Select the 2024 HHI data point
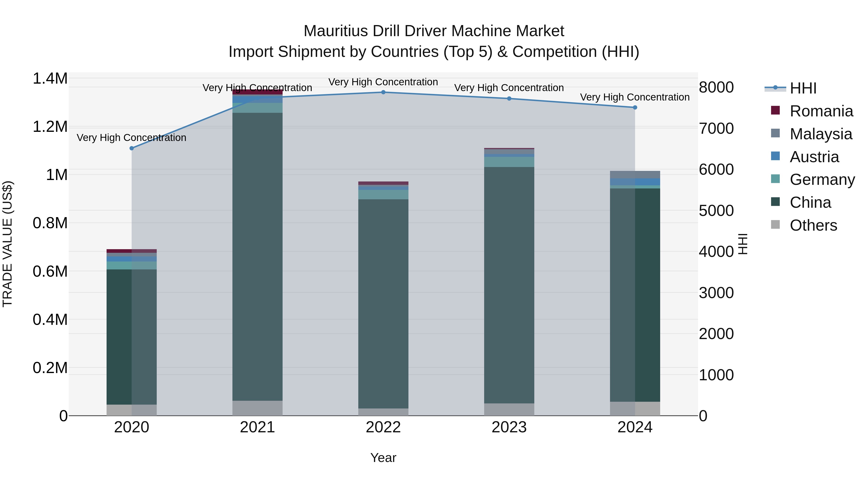868x488 pixels. pos(635,107)
